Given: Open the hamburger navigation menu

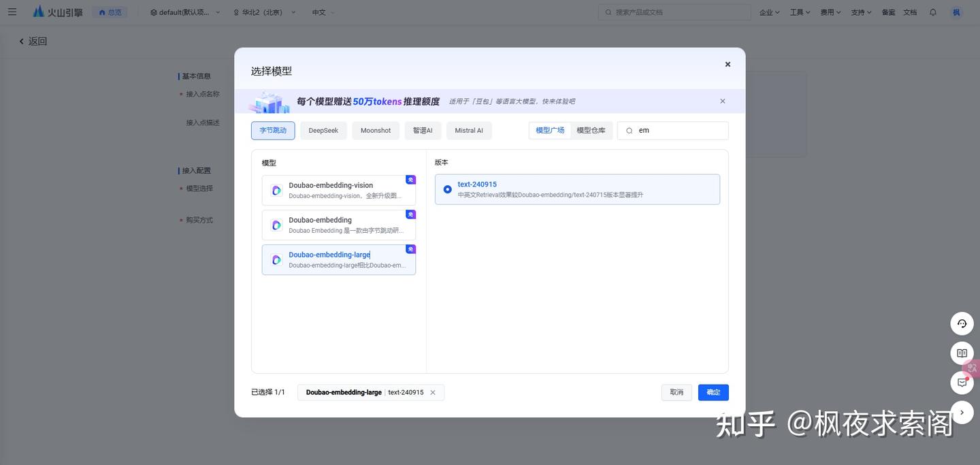Looking at the screenshot, I should point(12,12).
